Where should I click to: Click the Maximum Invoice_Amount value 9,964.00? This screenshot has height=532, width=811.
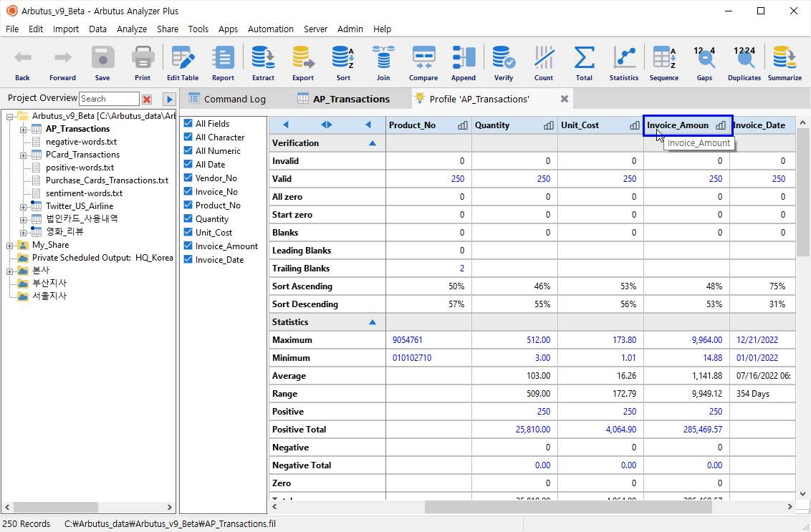706,339
